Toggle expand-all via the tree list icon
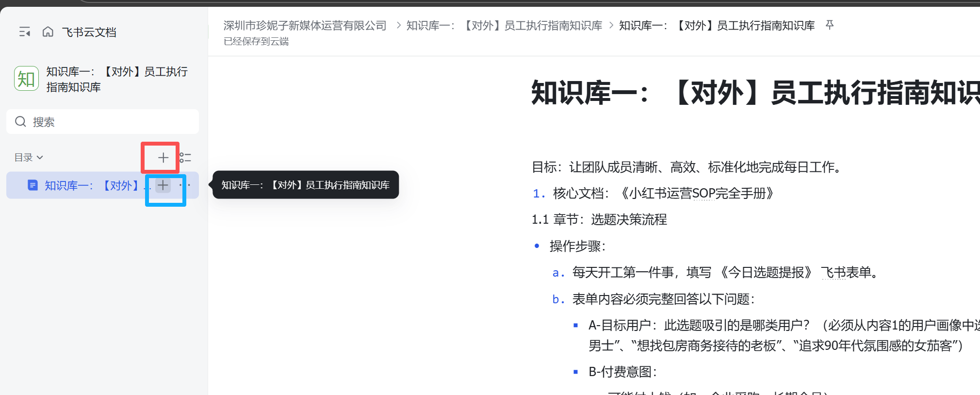This screenshot has height=395, width=980. [185, 158]
